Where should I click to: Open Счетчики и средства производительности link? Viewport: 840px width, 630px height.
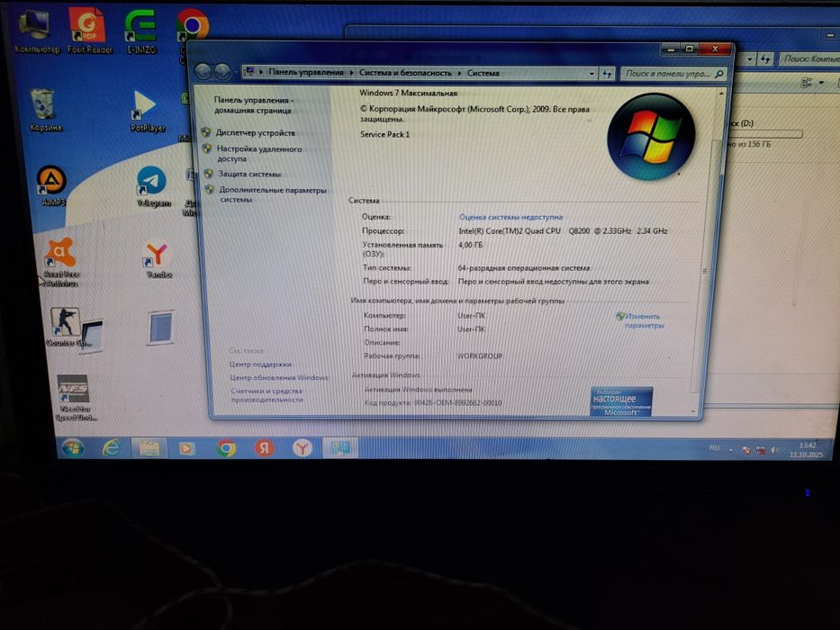pyautogui.click(x=266, y=395)
